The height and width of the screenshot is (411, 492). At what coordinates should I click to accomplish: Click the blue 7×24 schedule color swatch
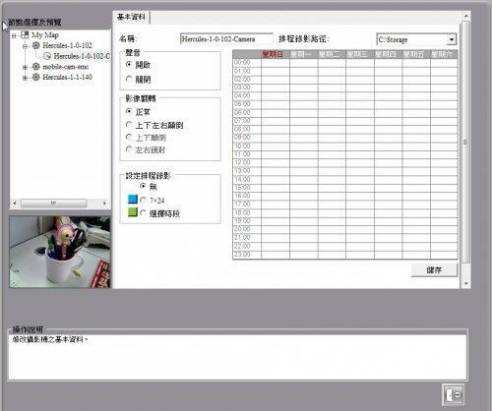coord(133,199)
